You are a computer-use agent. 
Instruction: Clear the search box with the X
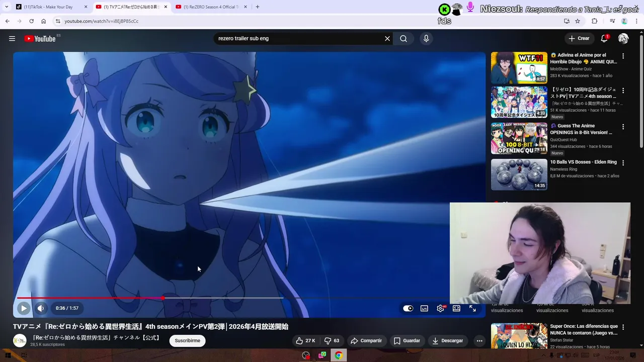[x=387, y=39]
